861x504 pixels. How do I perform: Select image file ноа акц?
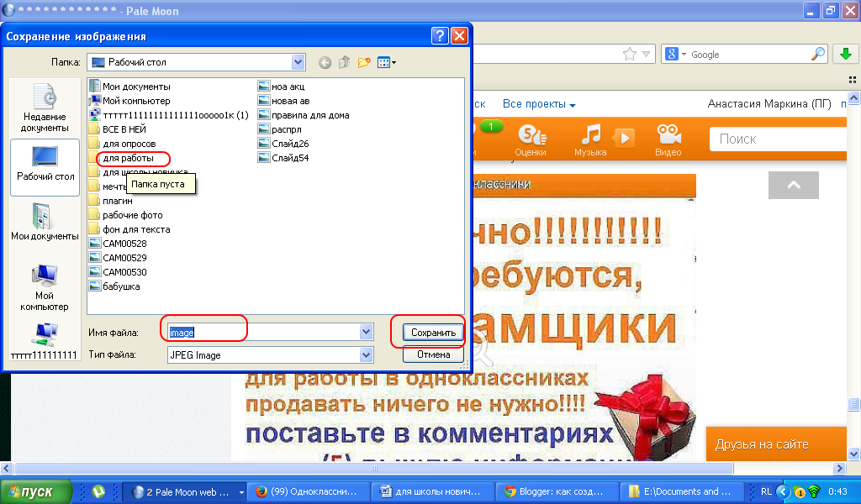pyautogui.click(x=282, y=87)
